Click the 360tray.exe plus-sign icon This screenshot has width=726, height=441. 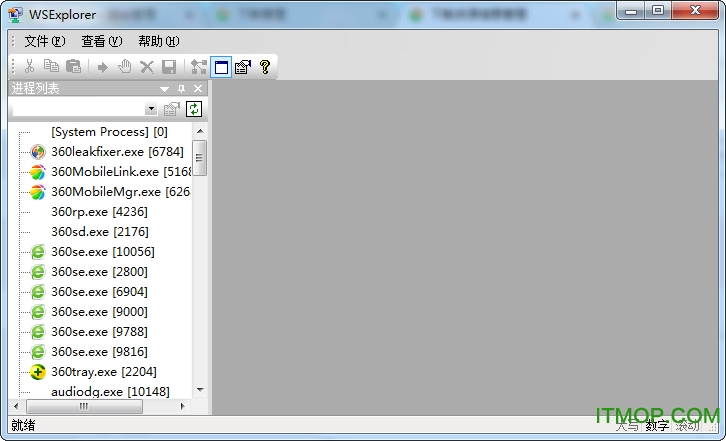click(38, 372)
